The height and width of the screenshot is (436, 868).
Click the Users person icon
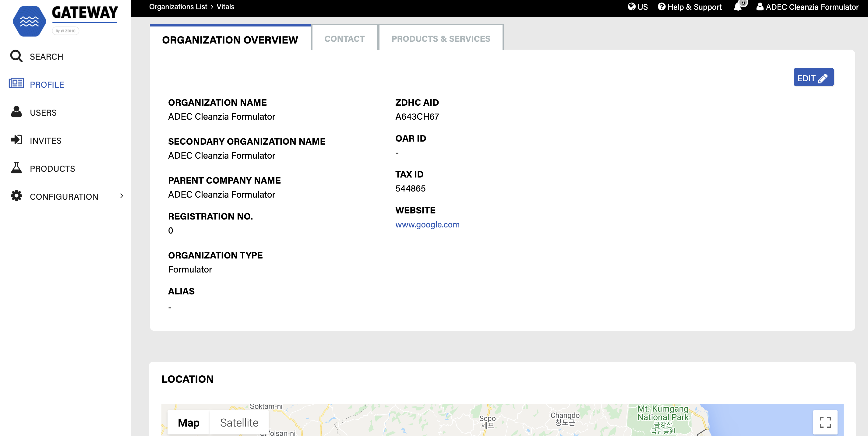[x=16, y=112]
